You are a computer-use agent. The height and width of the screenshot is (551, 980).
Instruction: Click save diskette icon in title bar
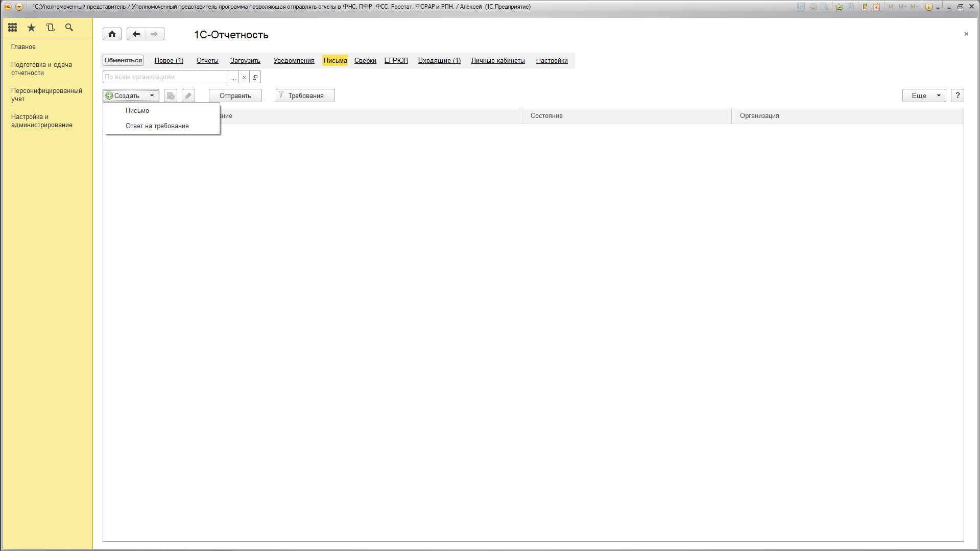pos(801,7)
